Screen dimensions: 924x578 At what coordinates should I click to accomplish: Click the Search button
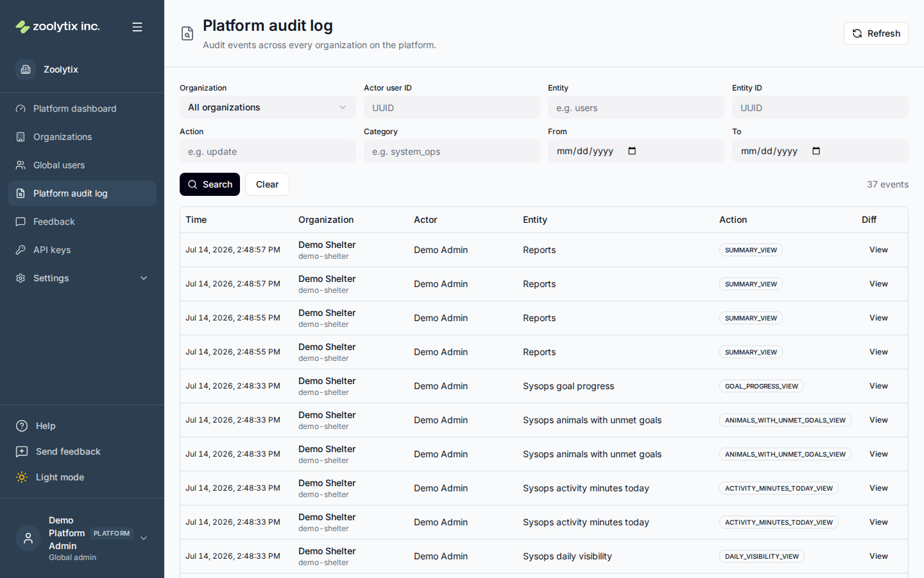[210, 184]
